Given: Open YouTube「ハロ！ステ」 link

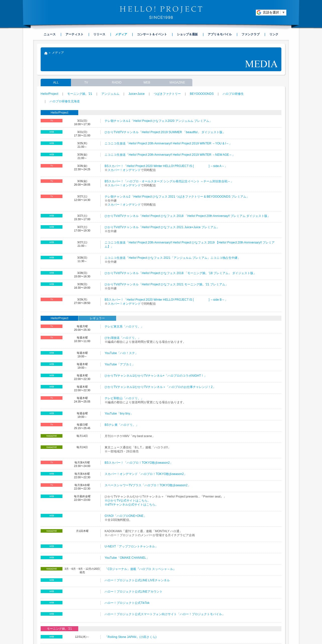Looking at the screenshot, I should tap(121, 353).
